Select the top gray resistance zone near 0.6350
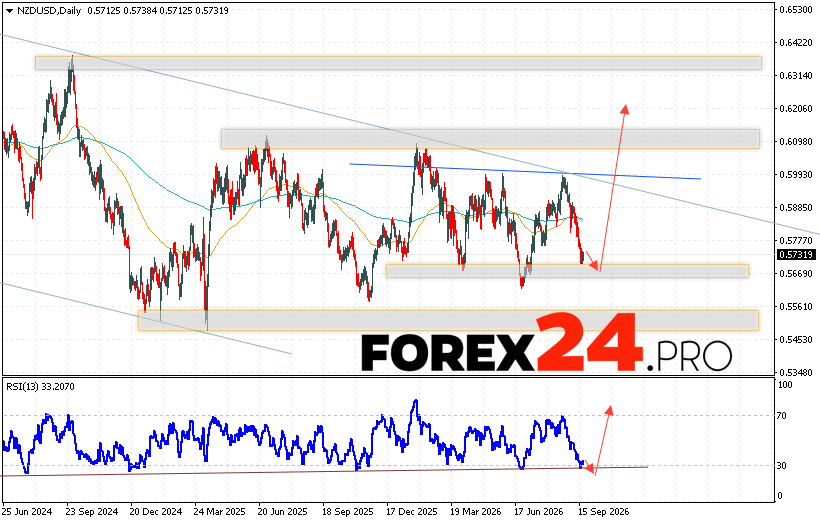The height and width of the screenshot is (523, 820). point(398,63)
